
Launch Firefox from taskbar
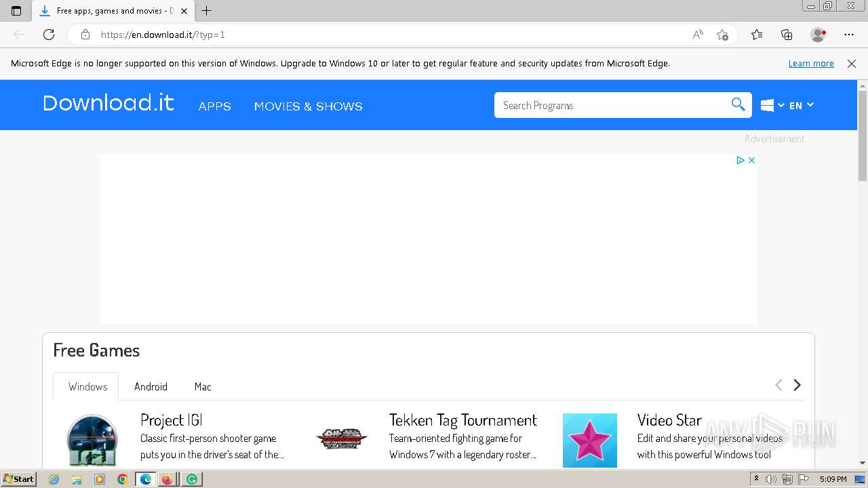point(167,479)
